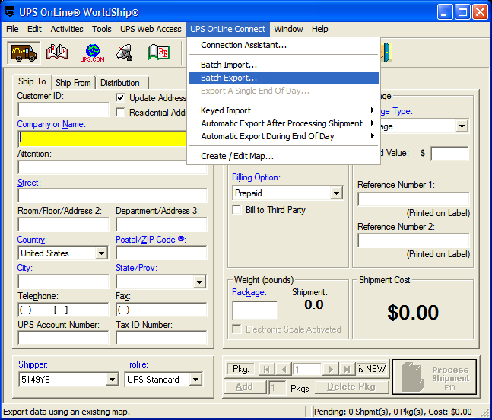
Task: Open the Tools menu
Action: [x=102, y=29]
